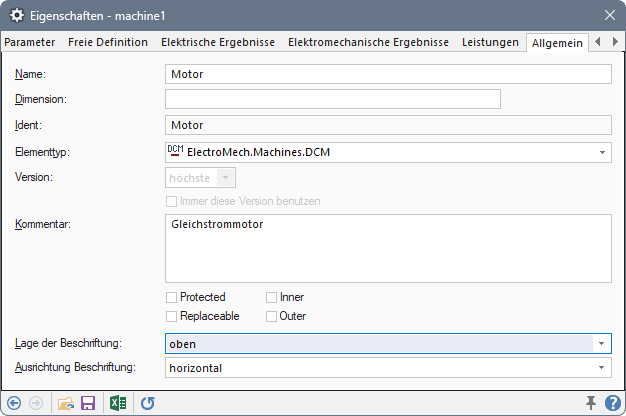
Task: Switch to the Parameter tab
Action: pos(30,42)
